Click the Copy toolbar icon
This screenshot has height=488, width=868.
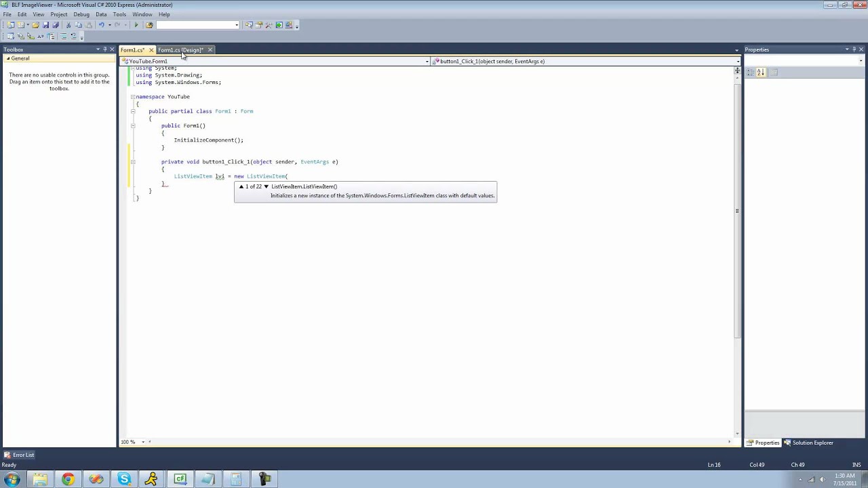78,25
